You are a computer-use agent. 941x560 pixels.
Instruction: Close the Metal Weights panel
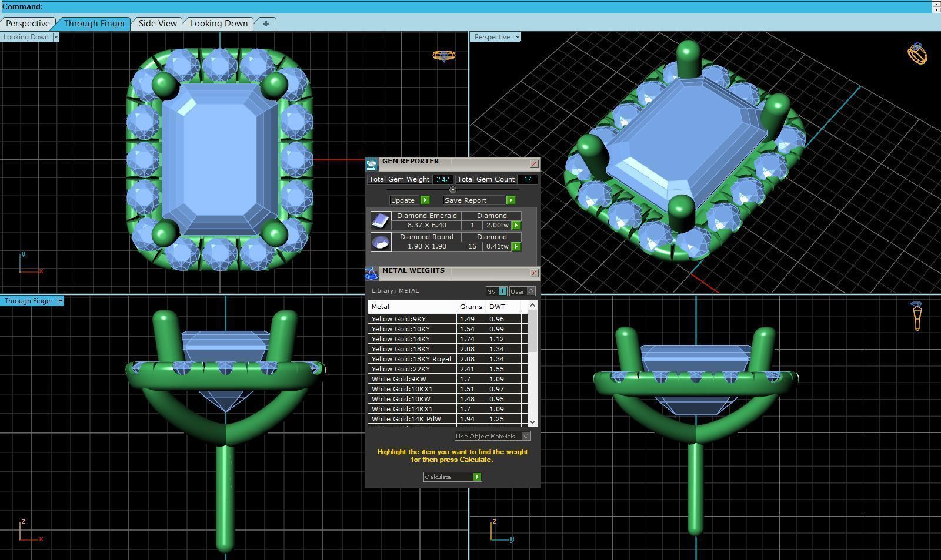(x=534, y=273)
